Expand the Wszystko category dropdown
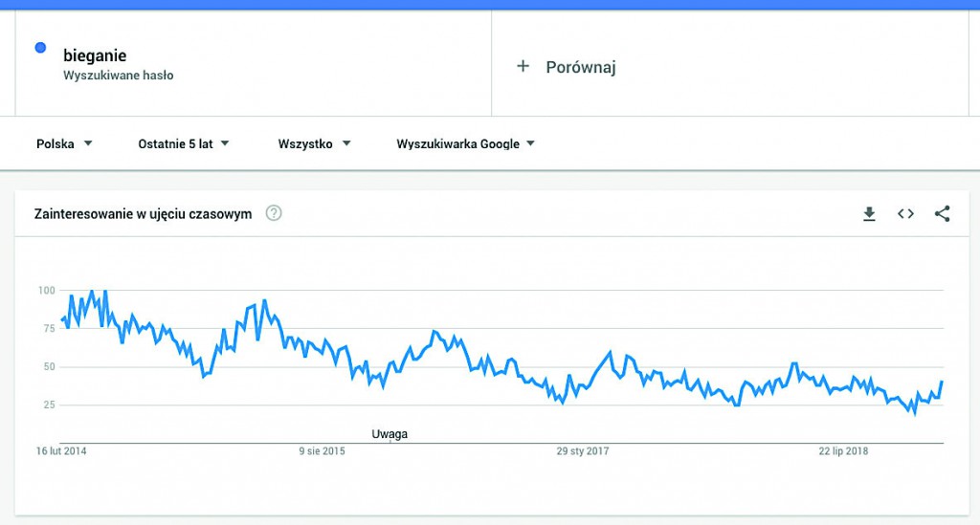The image size is (980, 525). [x=314, y=144]
